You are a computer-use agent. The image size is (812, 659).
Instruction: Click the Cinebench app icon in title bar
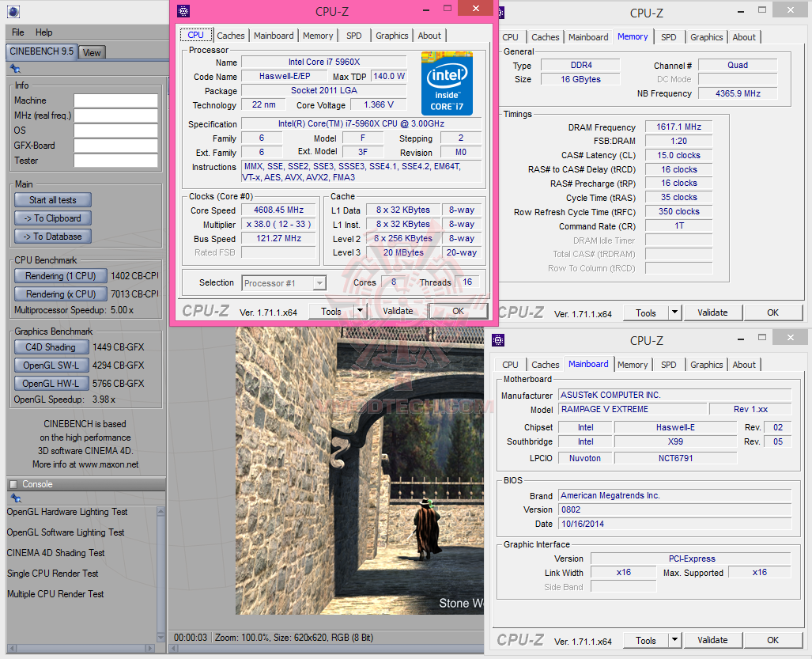13,12
